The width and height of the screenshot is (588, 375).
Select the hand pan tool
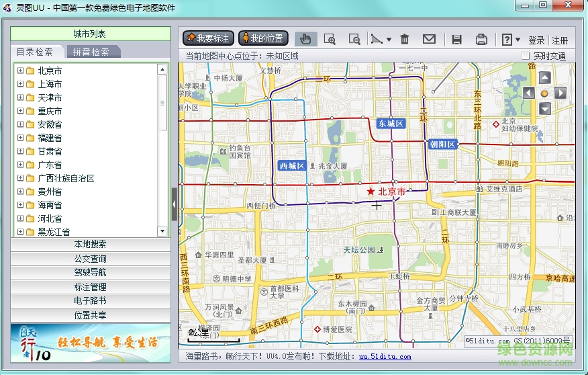point(306,39)
